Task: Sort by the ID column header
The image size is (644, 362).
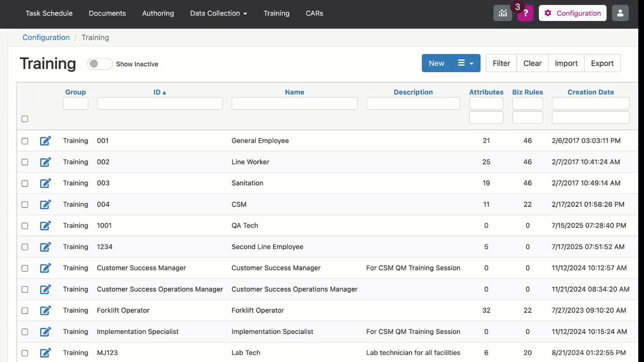Action: pos(160,92)
